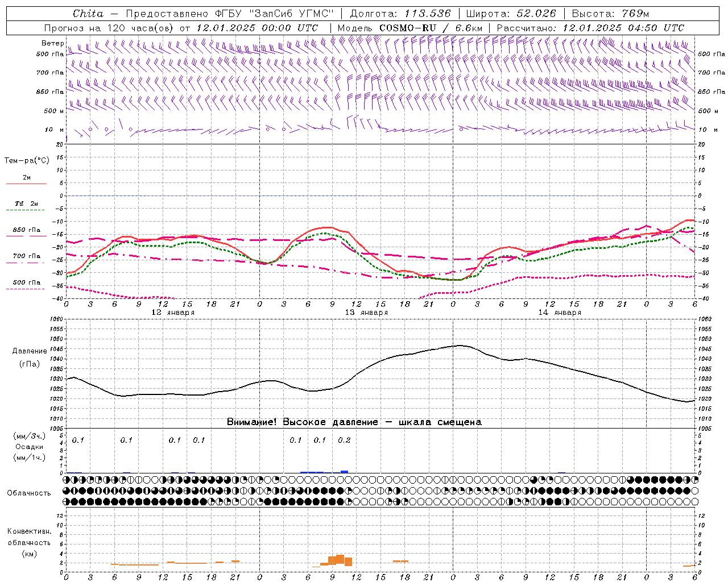Click the Давление panel label
Viewport: 728px width, 582px height.
30,351
